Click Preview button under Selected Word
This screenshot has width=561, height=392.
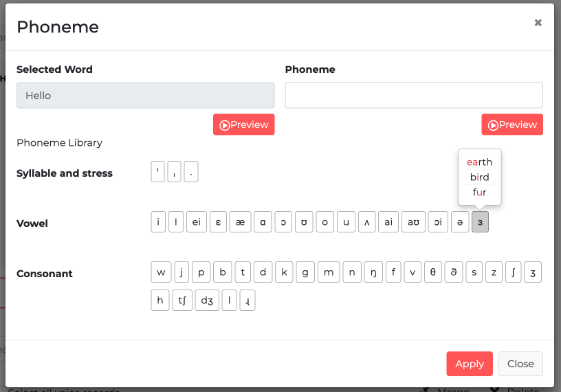point(243,124)
